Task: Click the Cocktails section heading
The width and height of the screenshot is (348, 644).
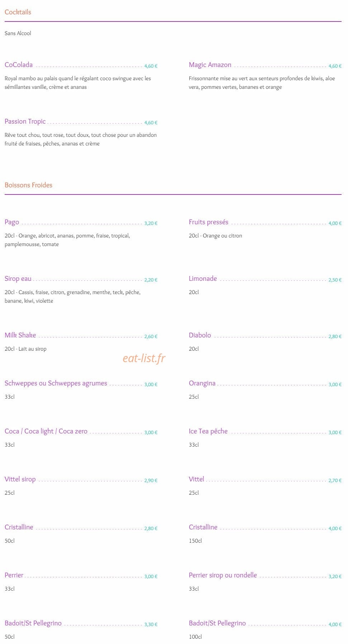Action: pos(18,12)
